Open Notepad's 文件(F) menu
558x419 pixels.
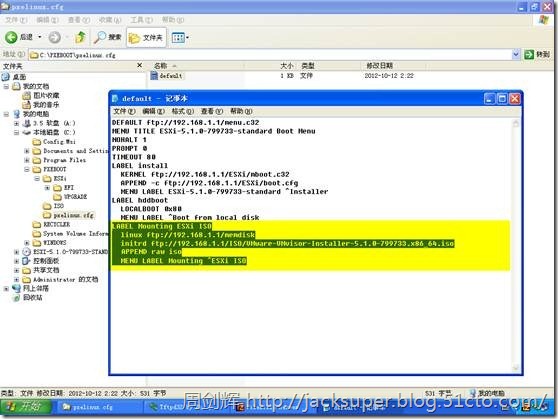pos(124,111)
